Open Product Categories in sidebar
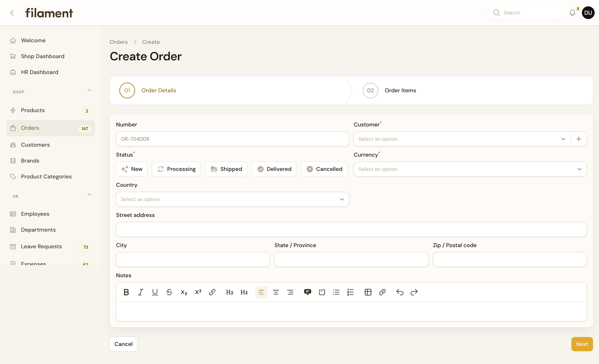599x364 pixels. [50, 177]
